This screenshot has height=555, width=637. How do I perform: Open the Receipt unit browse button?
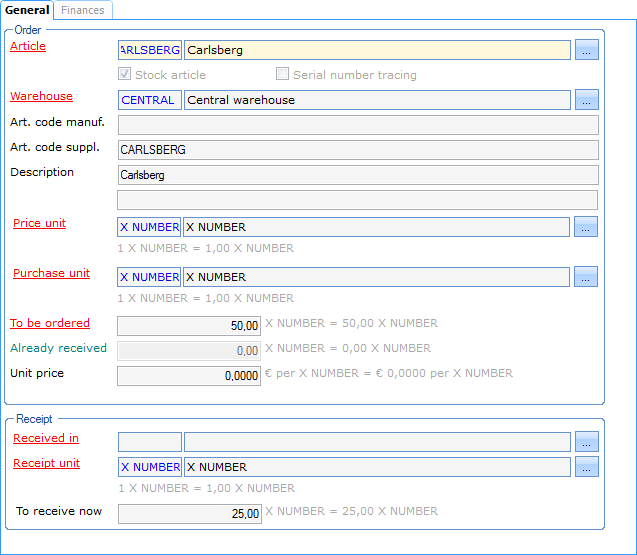coord(586,467)
